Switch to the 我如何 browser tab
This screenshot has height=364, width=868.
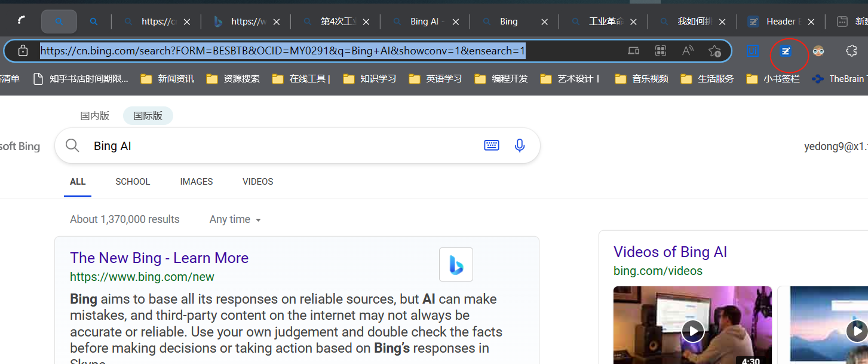(693, 22)
